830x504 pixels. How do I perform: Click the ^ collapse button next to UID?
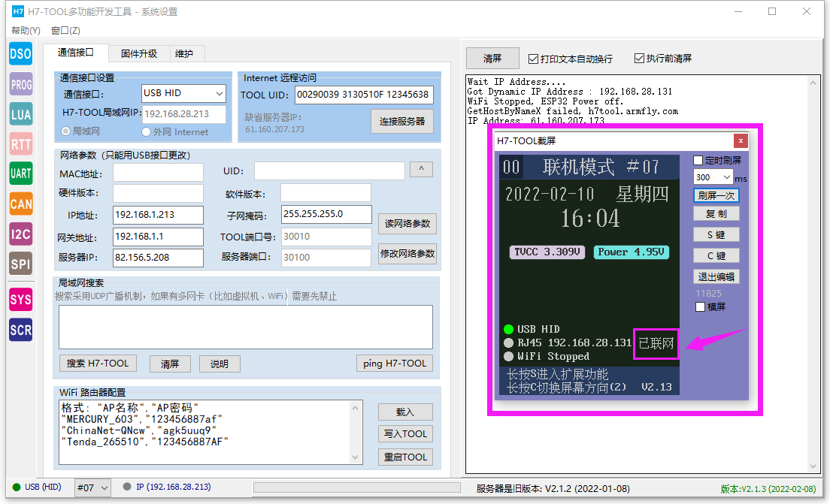(421, 169)
